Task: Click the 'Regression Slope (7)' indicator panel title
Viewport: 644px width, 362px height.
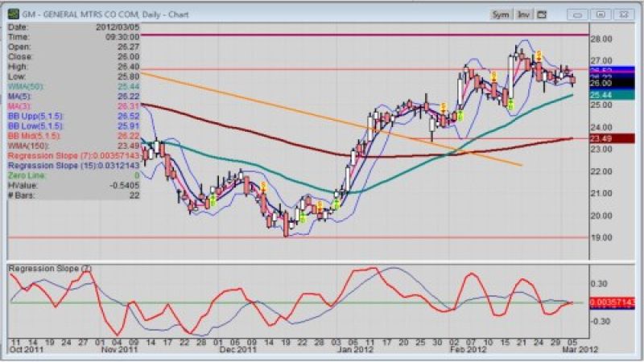Action: click(x=50, y=269)
